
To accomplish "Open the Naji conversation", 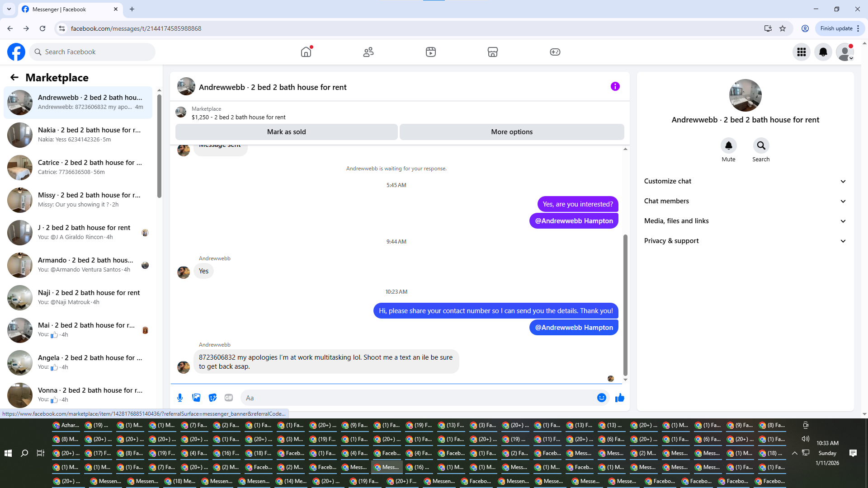I will pyautogui.click(x=78, y=298).
